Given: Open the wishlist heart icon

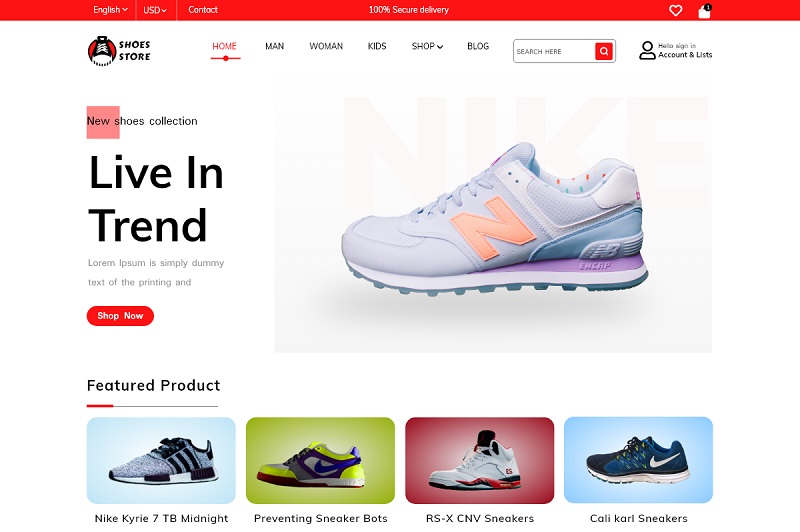Looking at the screenshot, I should coord(676,10).
